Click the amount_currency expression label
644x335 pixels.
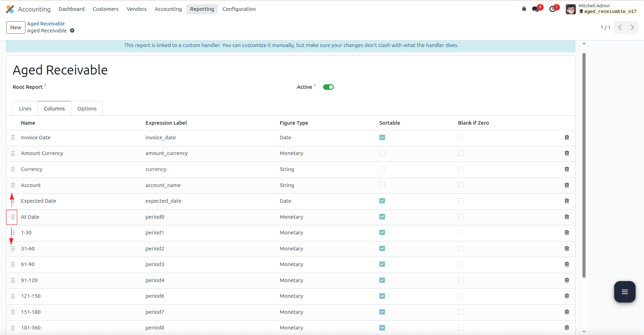click(167, 153)
